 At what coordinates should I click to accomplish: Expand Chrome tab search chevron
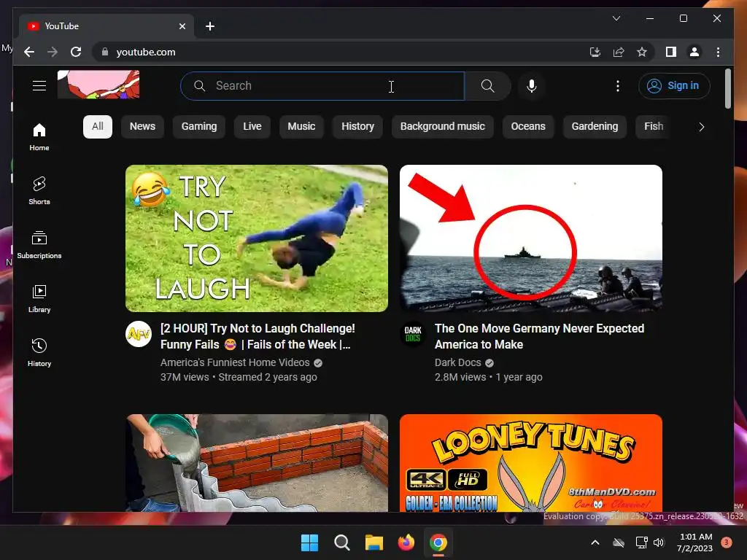[x=616, y=18]
